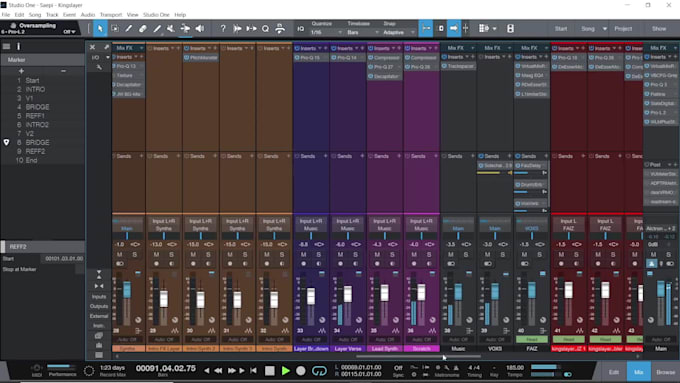Open the Audio menu
The width and height of the screenshot is (680, 383).
[x=88, y=15]
